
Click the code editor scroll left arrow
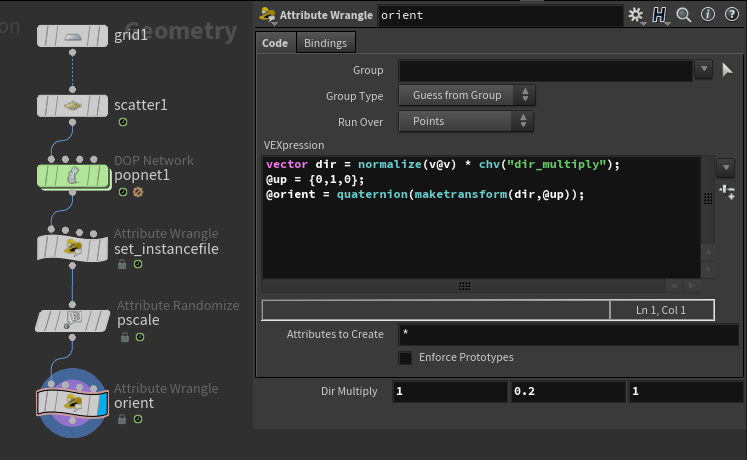click(674, 286)
